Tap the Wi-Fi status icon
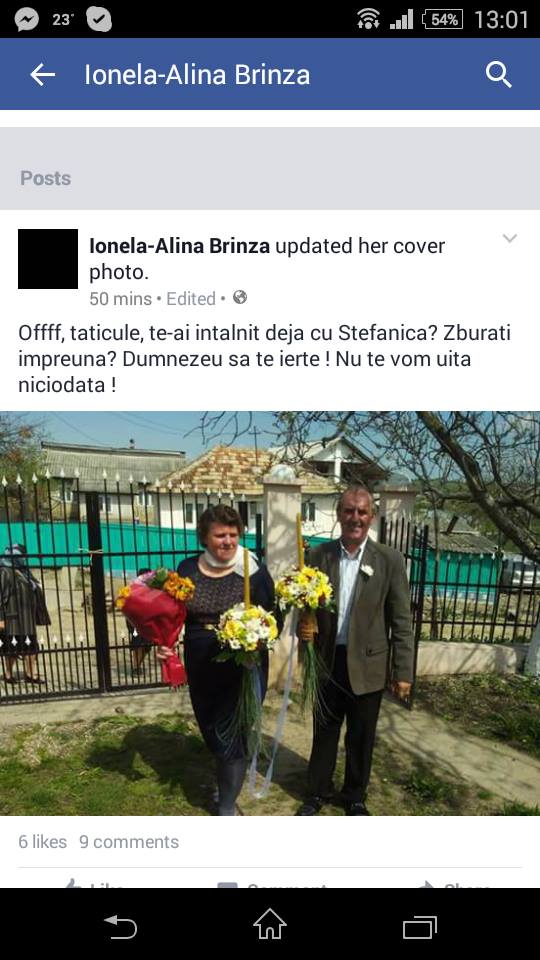The width and height of the screenshot is (540, 960). coord(368,19)
